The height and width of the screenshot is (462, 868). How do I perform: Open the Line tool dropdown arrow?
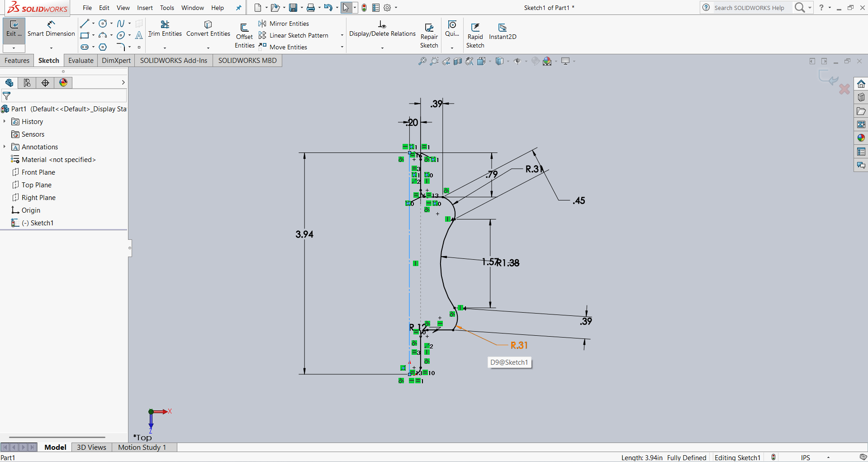click(94, 24)
